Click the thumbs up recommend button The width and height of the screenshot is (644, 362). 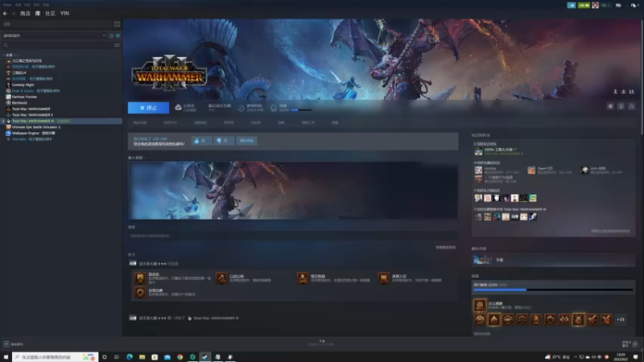[202, 141]
